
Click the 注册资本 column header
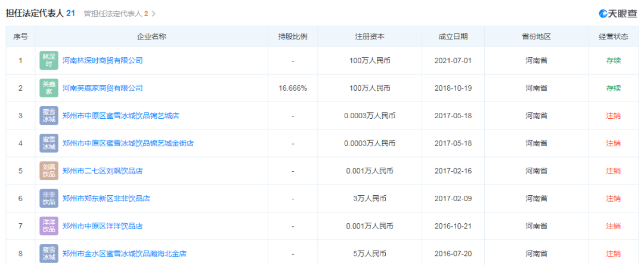pos(370,36)
